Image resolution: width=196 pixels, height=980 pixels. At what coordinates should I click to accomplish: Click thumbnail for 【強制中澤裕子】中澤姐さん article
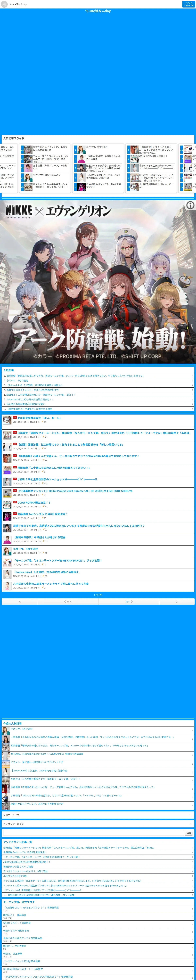7,539
